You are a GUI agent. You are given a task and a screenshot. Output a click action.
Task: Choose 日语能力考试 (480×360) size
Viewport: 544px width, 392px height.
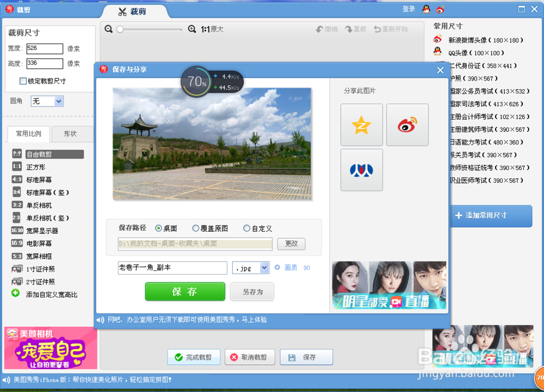point(487,142)
